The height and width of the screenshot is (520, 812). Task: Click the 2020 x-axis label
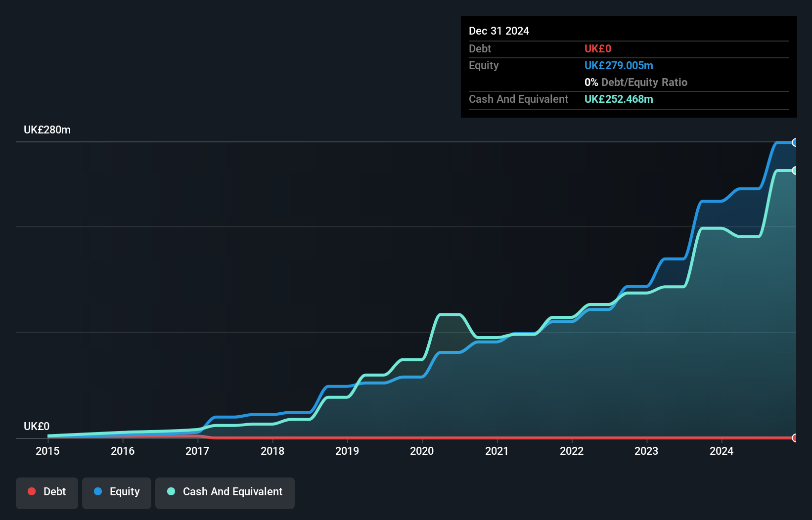pyautogui.click(x=422, y=451)
